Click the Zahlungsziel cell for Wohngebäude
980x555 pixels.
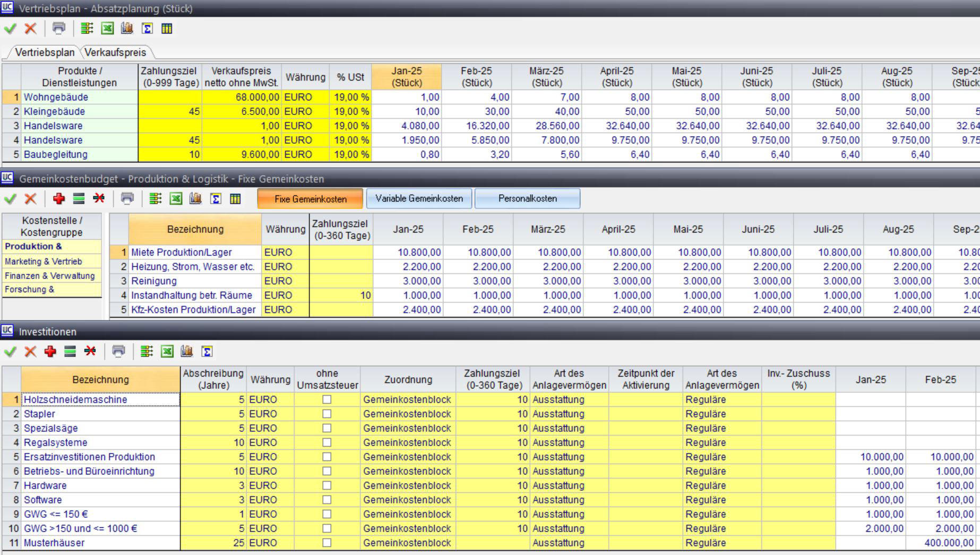pos(170,97)
